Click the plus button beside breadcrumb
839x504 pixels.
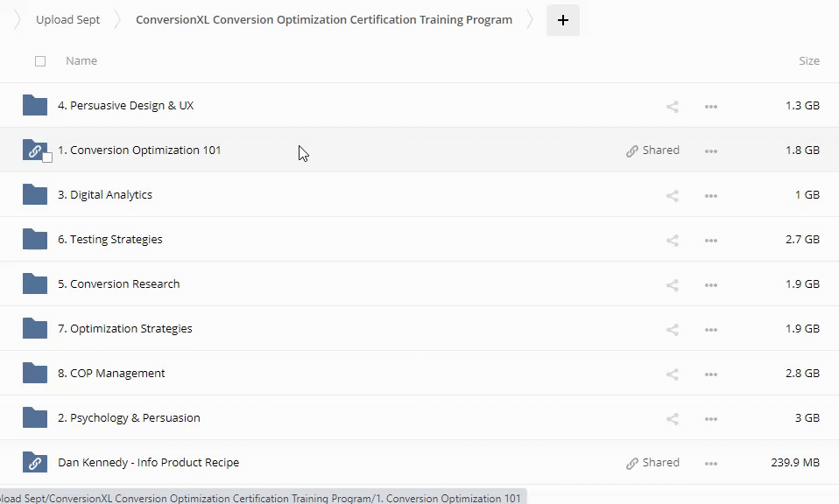coord(562,20)
